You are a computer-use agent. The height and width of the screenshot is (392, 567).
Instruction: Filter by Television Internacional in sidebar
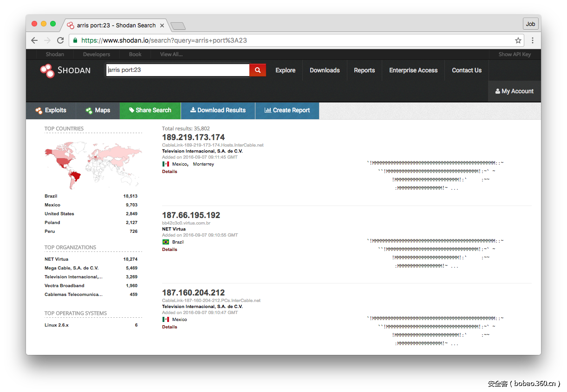pos(73,277)
